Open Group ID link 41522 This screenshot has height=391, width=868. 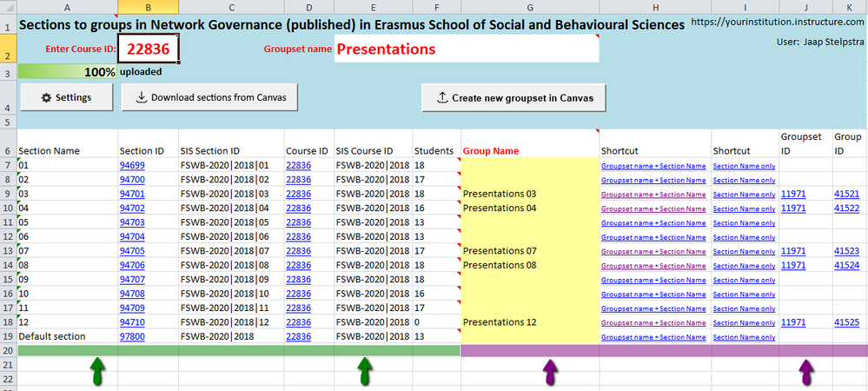847,209
